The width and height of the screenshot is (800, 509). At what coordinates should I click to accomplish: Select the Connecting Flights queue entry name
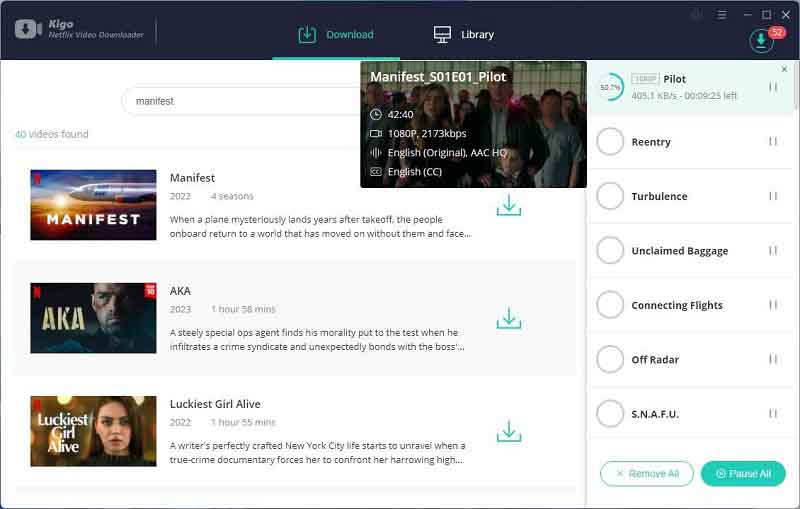click(677, 306)
